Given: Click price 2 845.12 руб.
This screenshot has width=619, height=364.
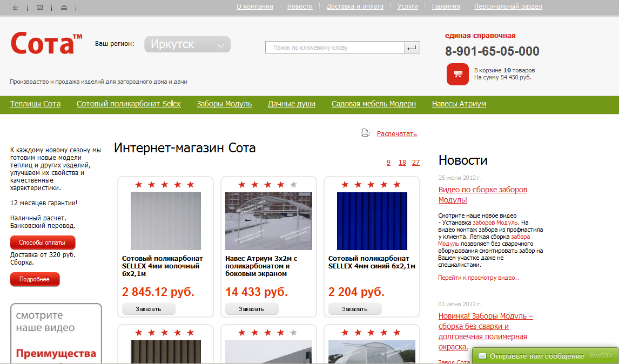Looking at the screenshot, I should [158, 292].
